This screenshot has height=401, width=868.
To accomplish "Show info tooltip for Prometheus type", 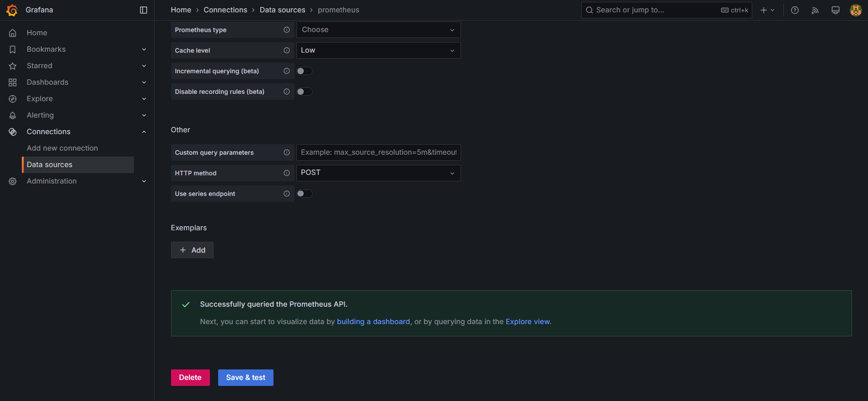I will (287, 30).
